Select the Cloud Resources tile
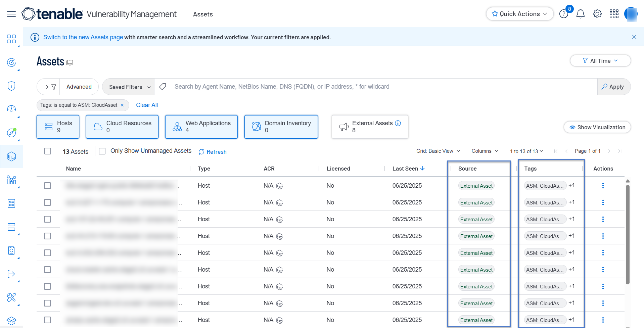 [x=122, y=127]
